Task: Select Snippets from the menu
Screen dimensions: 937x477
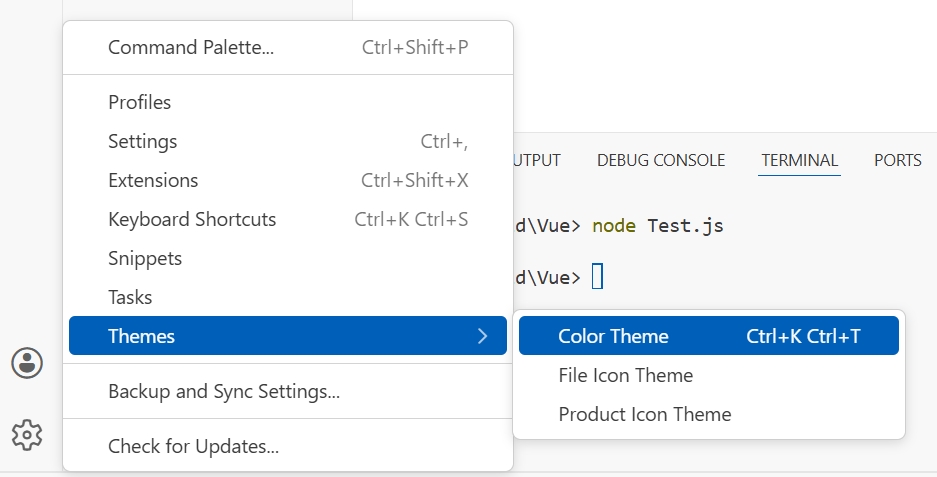Action: click(145, 258)
